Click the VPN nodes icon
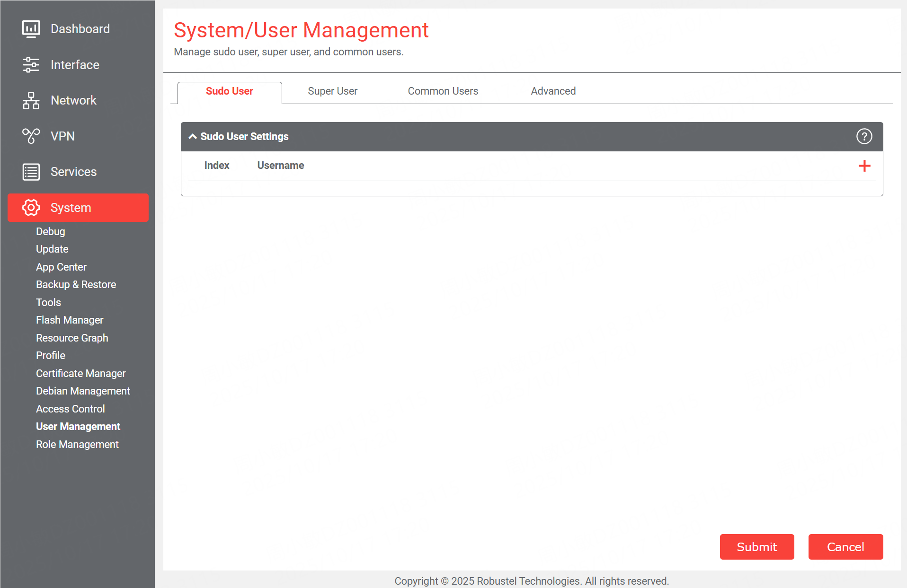This screenshot has height=588, width=907. 31,136
